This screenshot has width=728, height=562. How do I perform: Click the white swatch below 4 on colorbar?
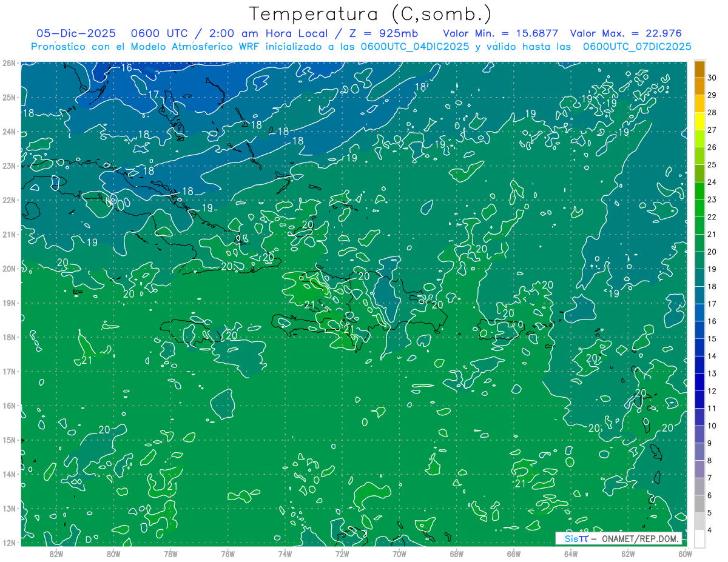[699, 538]
